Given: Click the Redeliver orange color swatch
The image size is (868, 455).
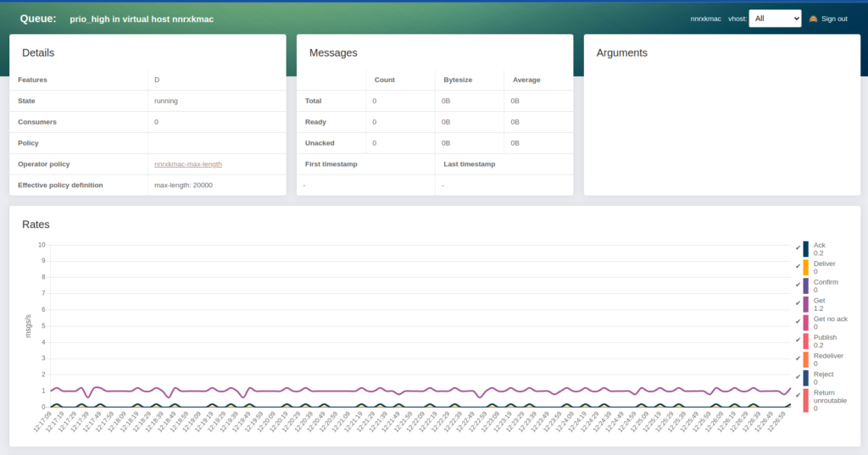Looking at the screenshot, I should point(805,360).
